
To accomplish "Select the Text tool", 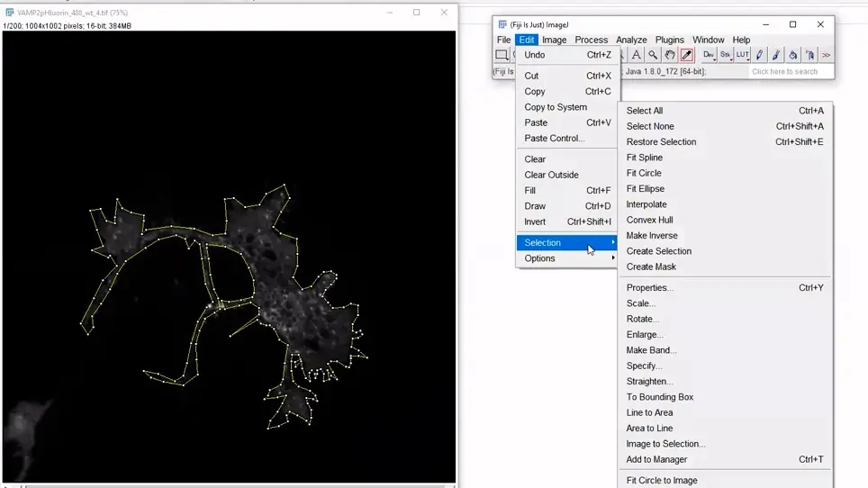I will pyautogui.click(x=636, y=55).
